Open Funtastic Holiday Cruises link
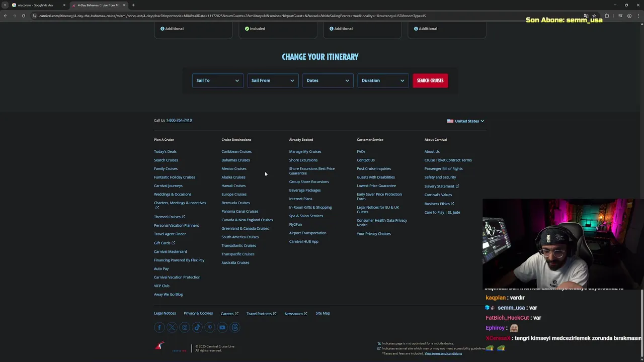644x362 pixels. 175,177
